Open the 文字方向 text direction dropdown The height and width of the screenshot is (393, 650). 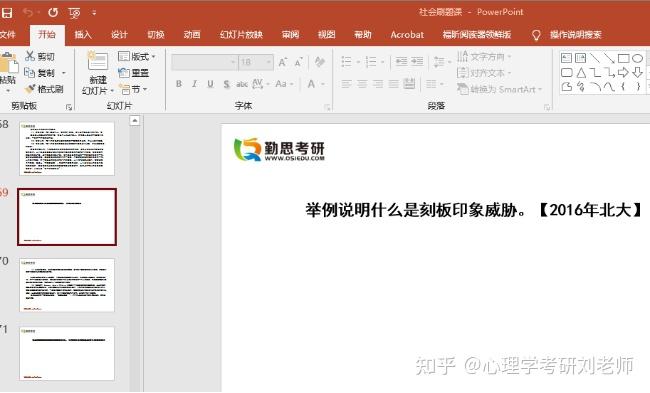coord(484,56)
